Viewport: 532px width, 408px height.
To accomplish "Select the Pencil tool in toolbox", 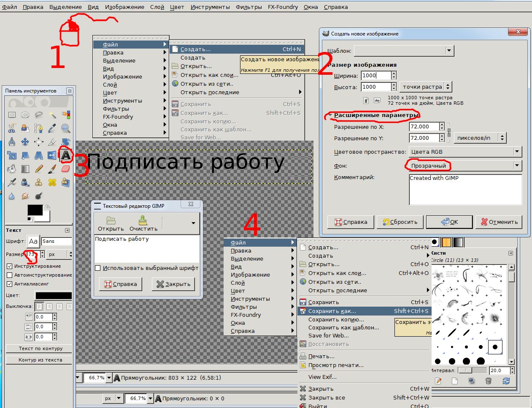I will 39,169.
